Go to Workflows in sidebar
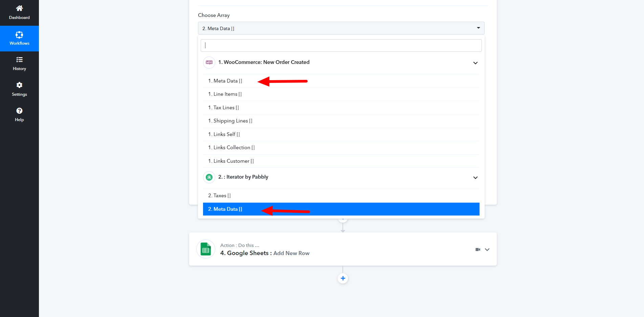 [19, 39]
